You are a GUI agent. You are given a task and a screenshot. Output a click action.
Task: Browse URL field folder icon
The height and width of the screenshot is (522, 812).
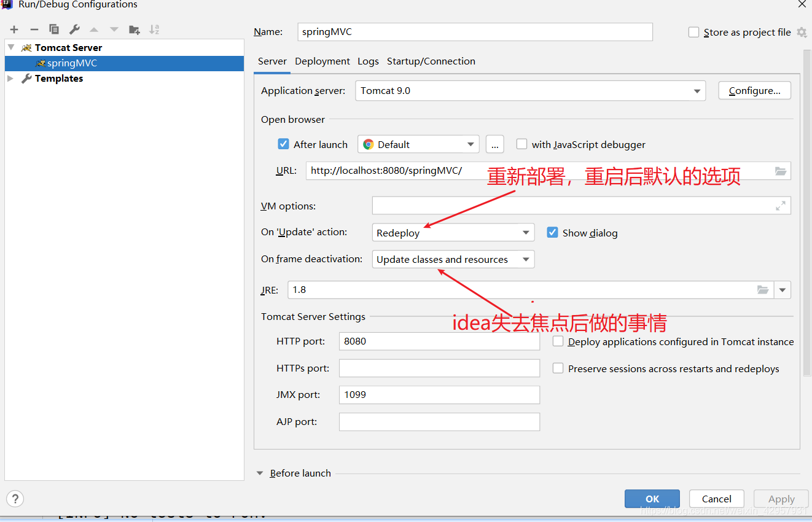(x=781, y=171)
